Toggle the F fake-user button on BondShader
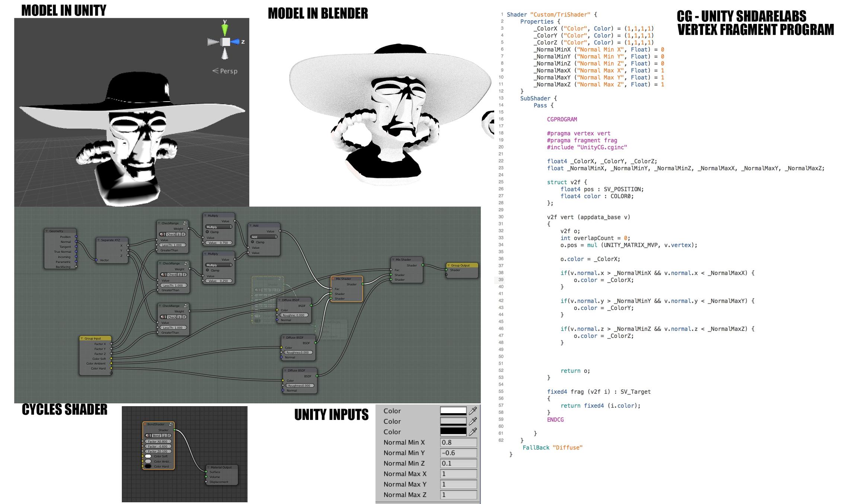This screenshot has height=504, width=856. 169,436
